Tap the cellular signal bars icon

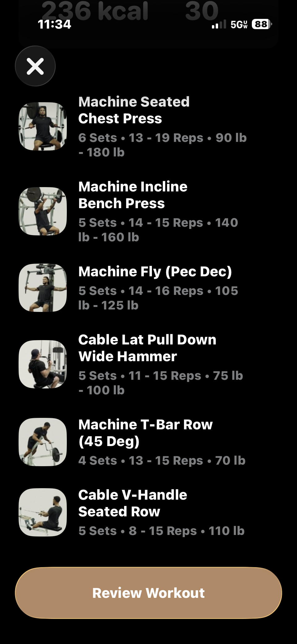coord(219,24)
